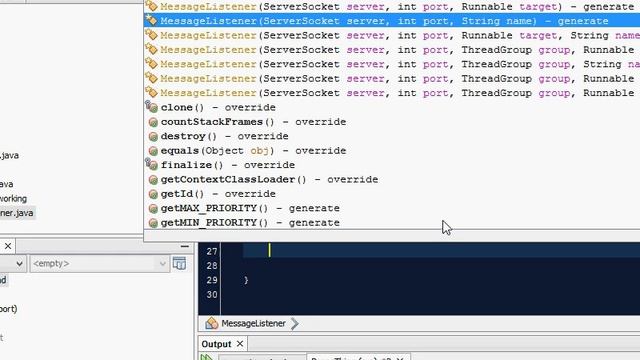Switch to the Output tab
This screenshot has width=640, height=360.
216,344
